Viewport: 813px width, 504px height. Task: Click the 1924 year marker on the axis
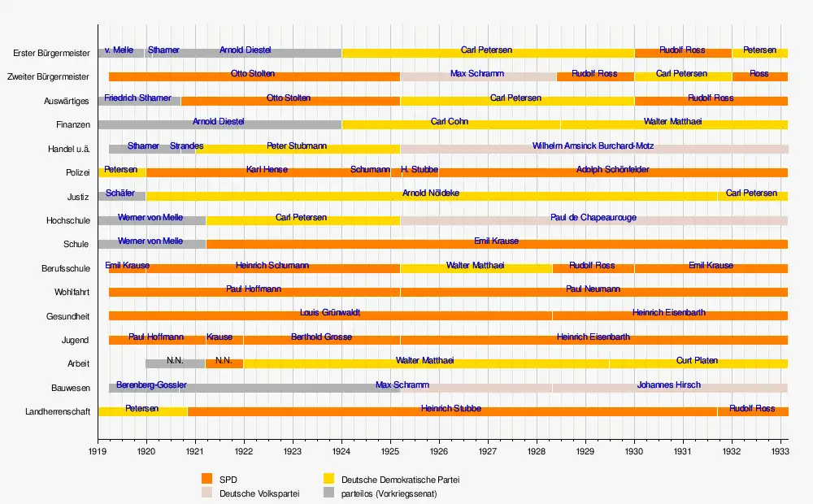(x=341, y=450)
